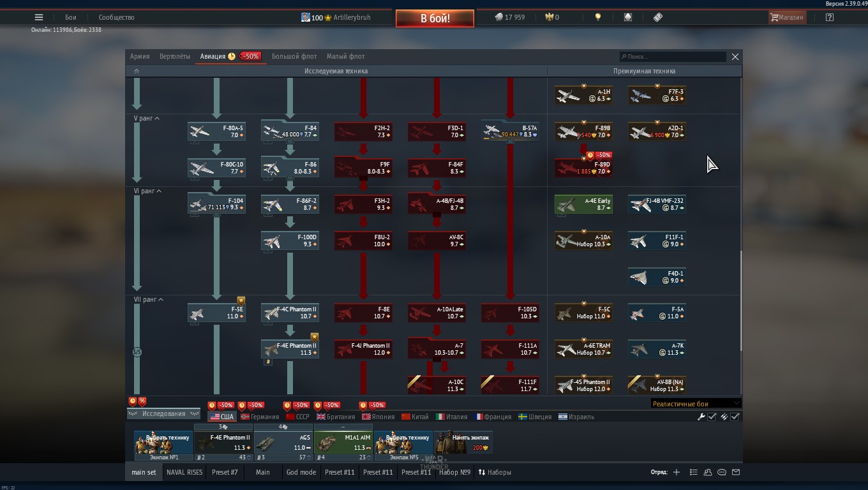This screenshot has width=868, height=490.
Task: Click the Golden Eagles balance icon
Action: pyautogui.click(x=549, y=17)
